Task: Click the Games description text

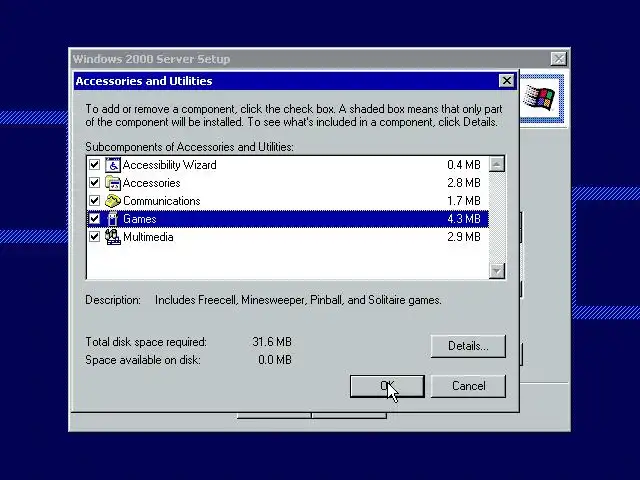Action: click(x=298, y=300)
